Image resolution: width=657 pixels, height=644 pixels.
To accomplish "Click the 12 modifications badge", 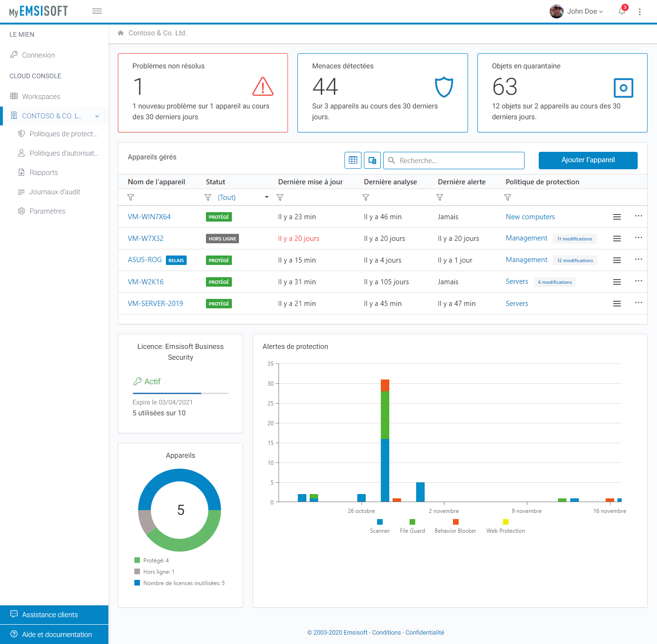I will click(x=575, y=261).
